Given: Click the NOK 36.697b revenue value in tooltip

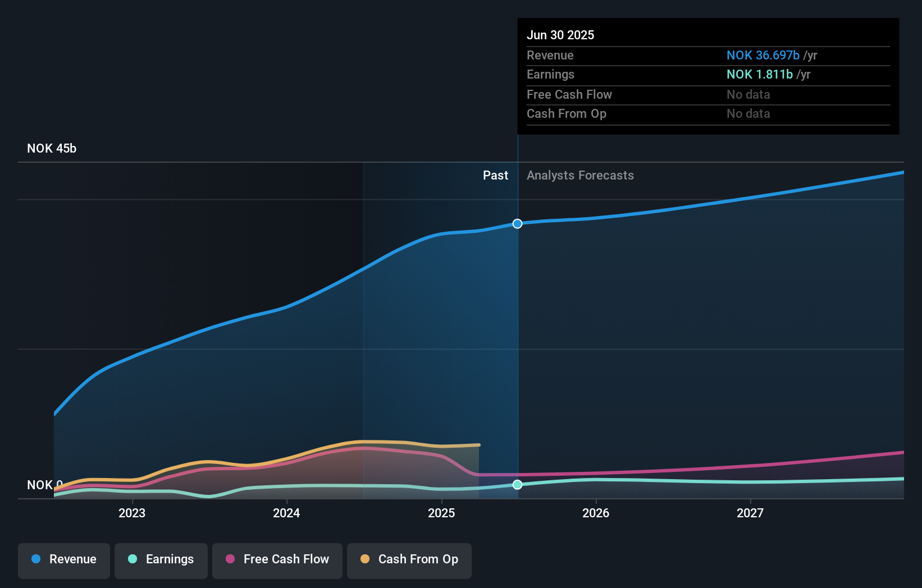Looking at the screenshot, I should pyautogui.click(x=763, y=55).
